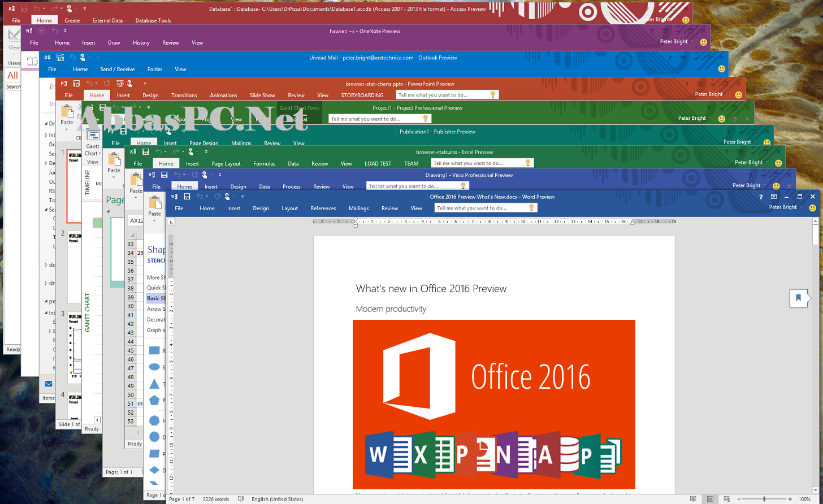This screenshot has height=504, width=823.
Task: Click the Word zoom slider control
Action: coord(764,499)
